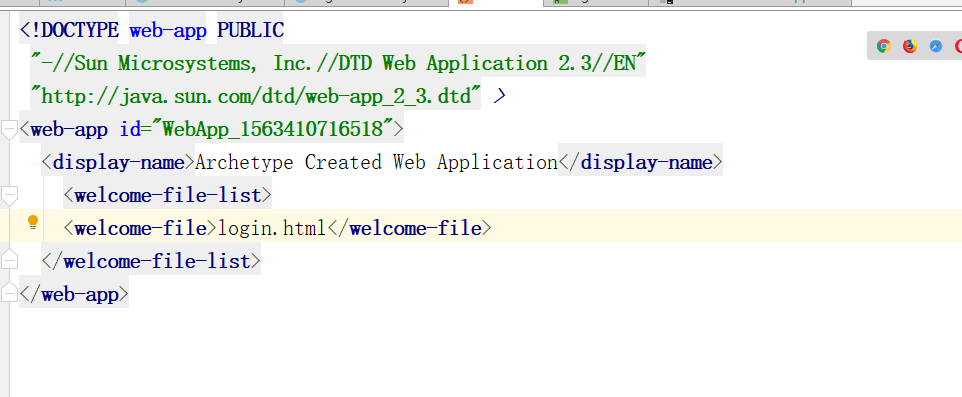Click the WebApp_1563410716518 attribute value

coord(272,129)
